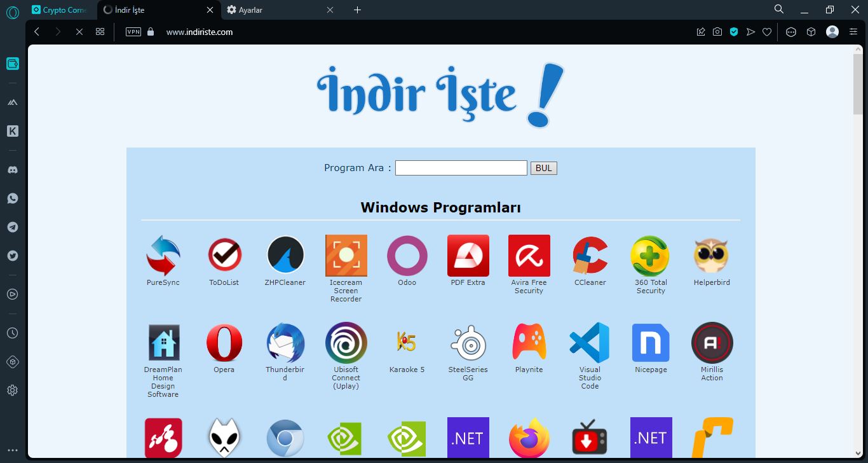Open the SteelSeries GG icon
Screen dimensions: 868x463
pos(468,343)
